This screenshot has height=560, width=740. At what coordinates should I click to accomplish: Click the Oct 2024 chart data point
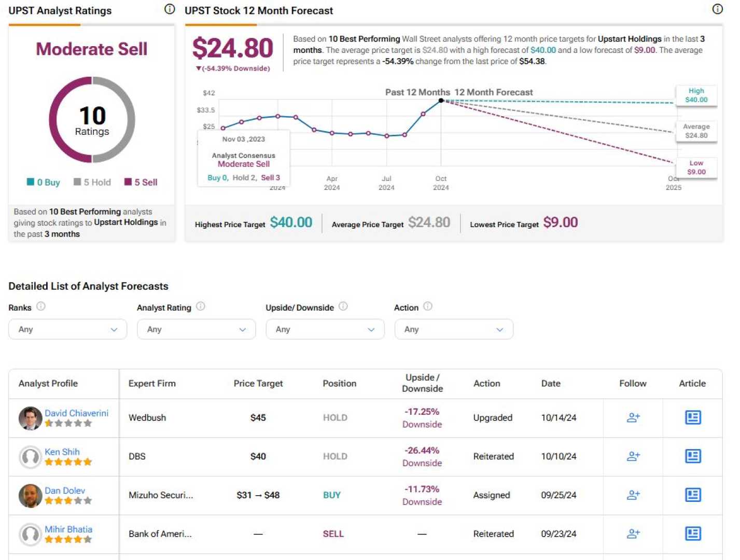tap(441, 101)
